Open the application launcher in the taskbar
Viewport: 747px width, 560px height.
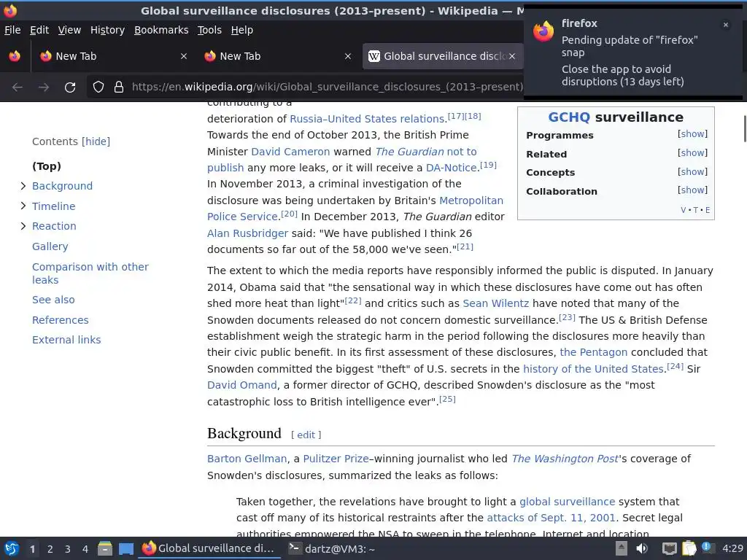[x=12, y=549]
